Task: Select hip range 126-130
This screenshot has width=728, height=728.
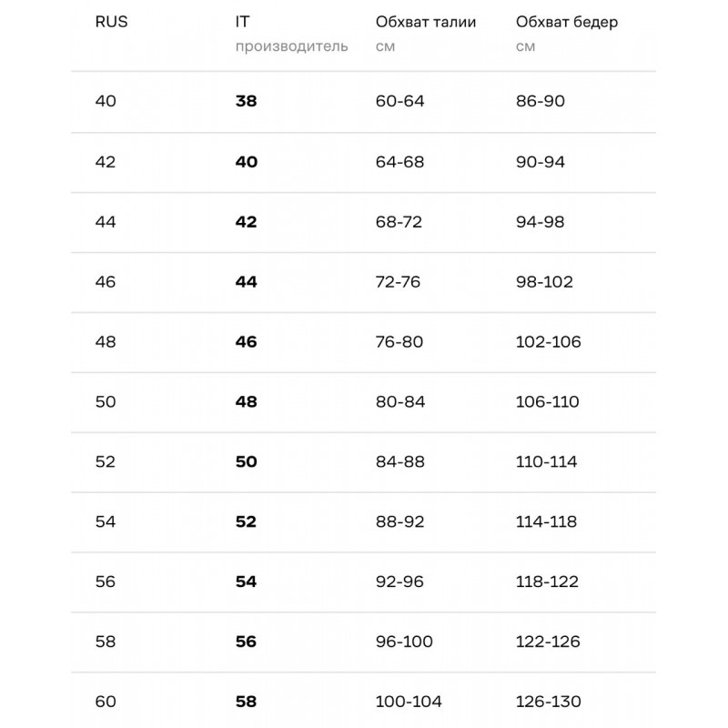Action: click(x=548, y=702)
